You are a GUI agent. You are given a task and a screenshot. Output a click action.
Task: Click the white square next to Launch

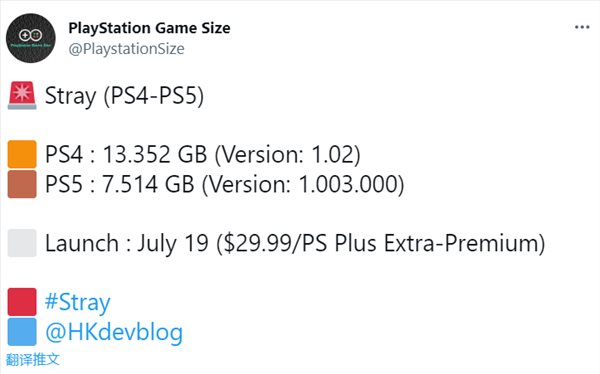point(22,243)
